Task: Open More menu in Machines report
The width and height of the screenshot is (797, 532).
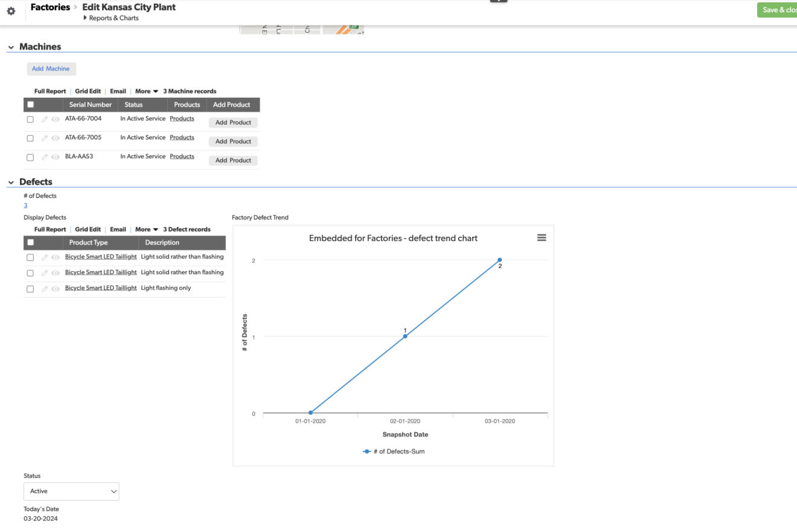Action: coord(147,91)
